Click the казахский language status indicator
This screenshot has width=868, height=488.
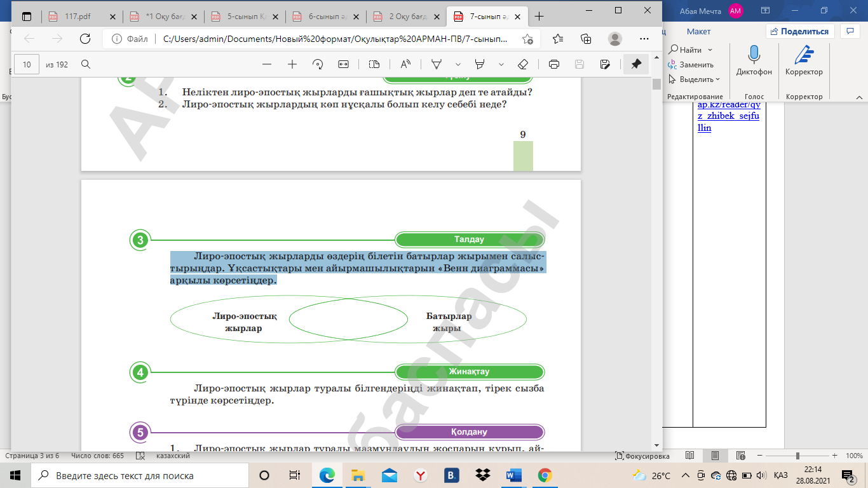(x=173, y=456)
